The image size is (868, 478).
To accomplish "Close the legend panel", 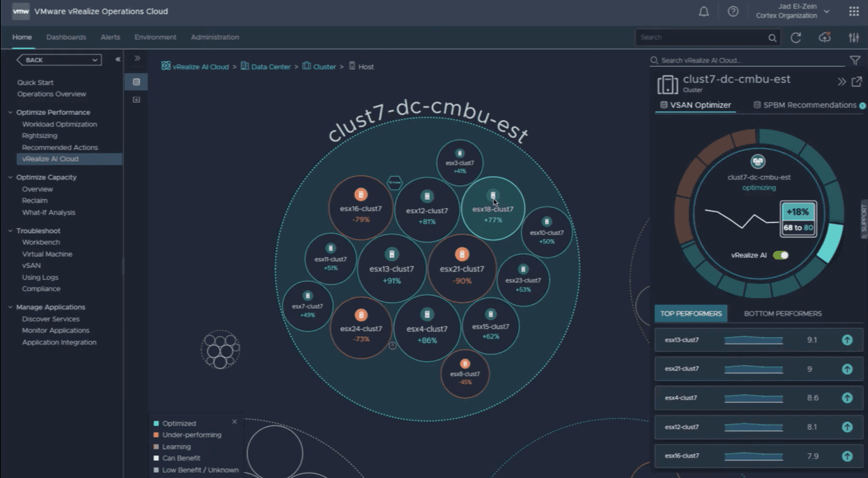I will [x=234, y=422].
